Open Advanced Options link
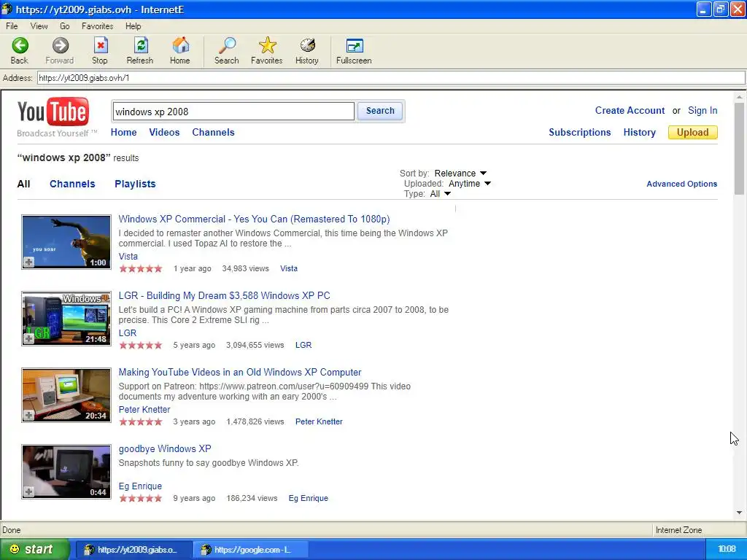The height and width of the screenshot is (560, 747). 682,184
